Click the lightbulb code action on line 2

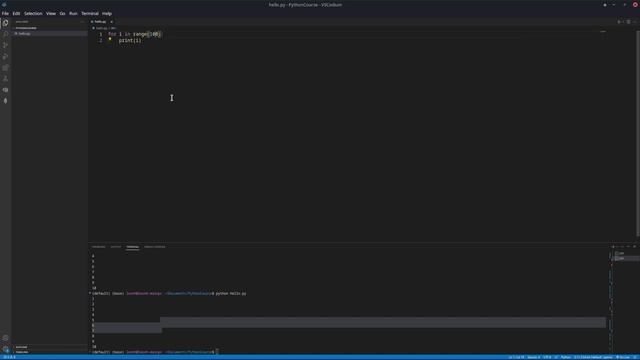click(110, 39)
